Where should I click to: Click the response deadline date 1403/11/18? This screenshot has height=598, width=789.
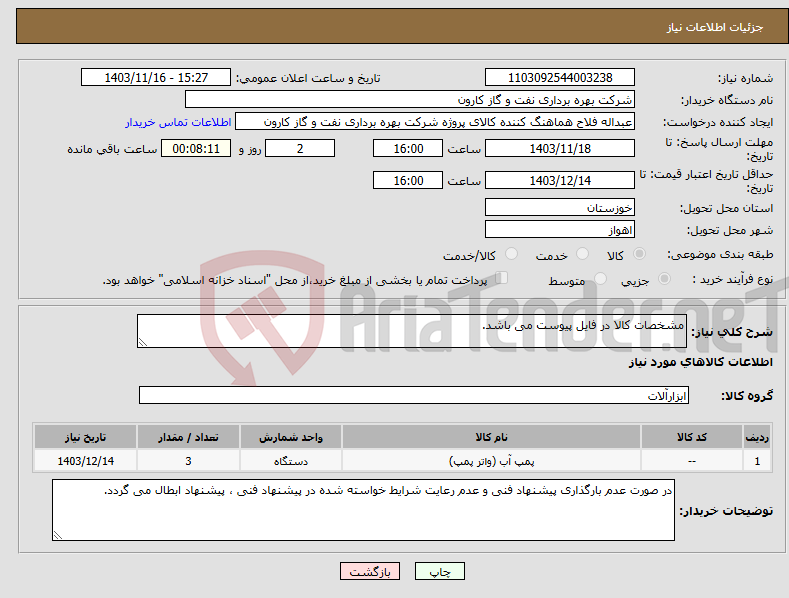560,148
